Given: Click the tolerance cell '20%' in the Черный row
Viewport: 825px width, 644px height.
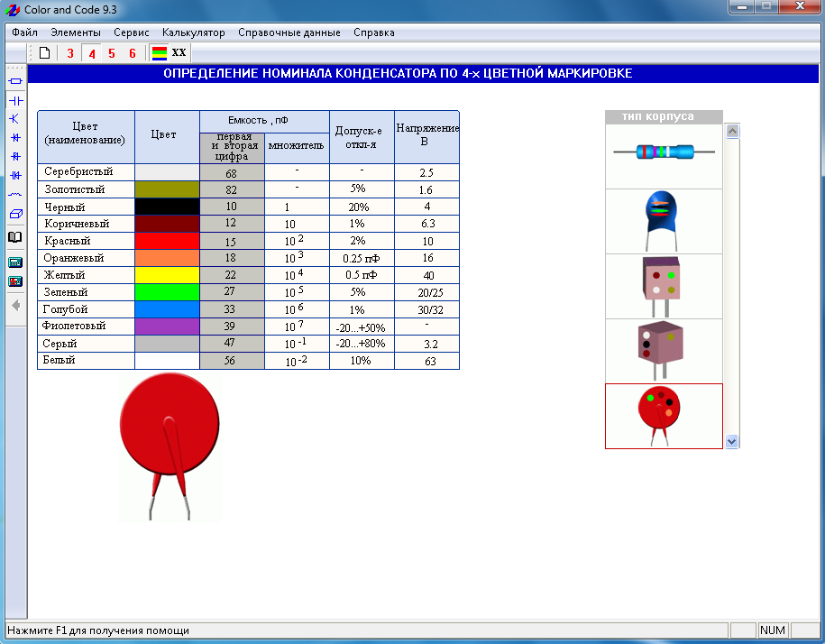Looking at the screenshot, I should [x=362, y=207].
